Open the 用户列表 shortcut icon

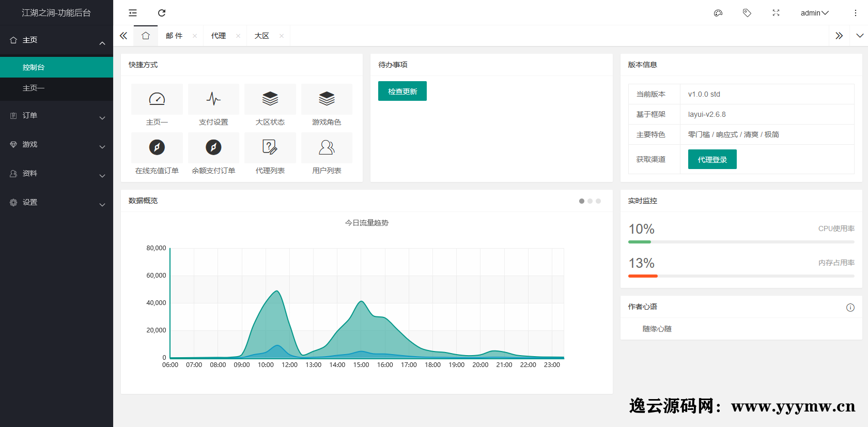click(327, 148)
